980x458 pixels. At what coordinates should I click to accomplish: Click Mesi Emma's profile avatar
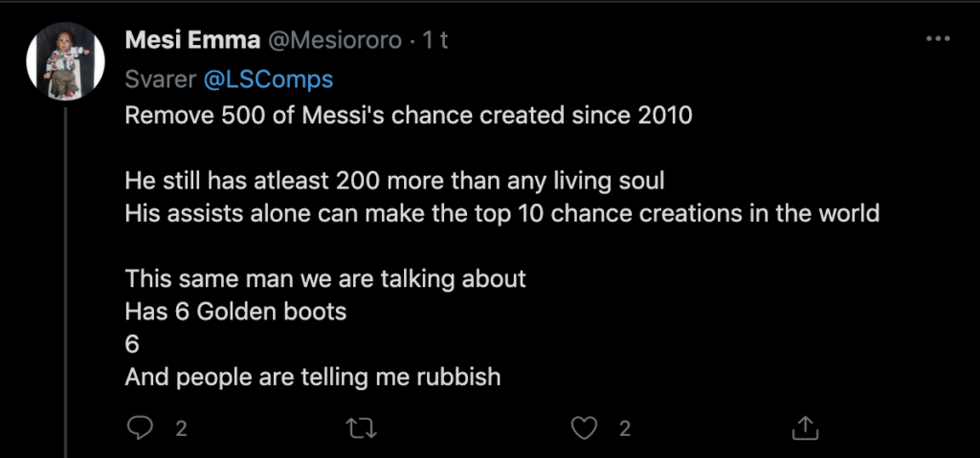[65, 61]
